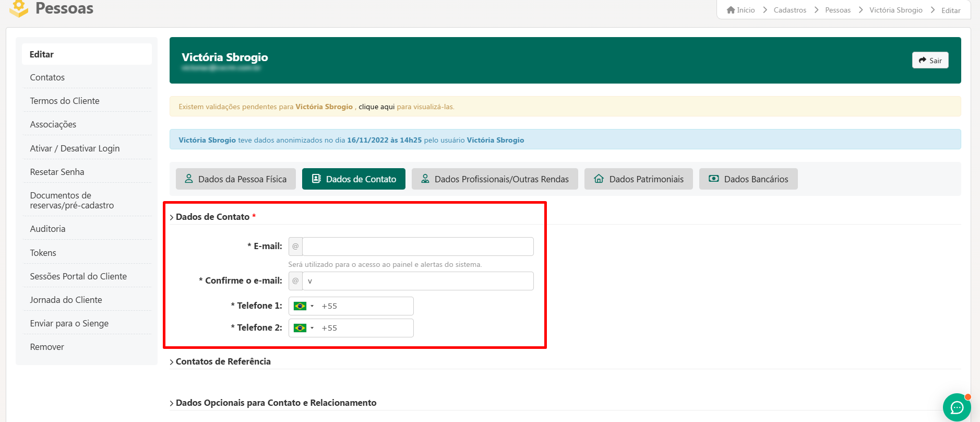The image size is (980, 422).
Task: Focus the Telefone 2 number field
Action: point(365,328)
